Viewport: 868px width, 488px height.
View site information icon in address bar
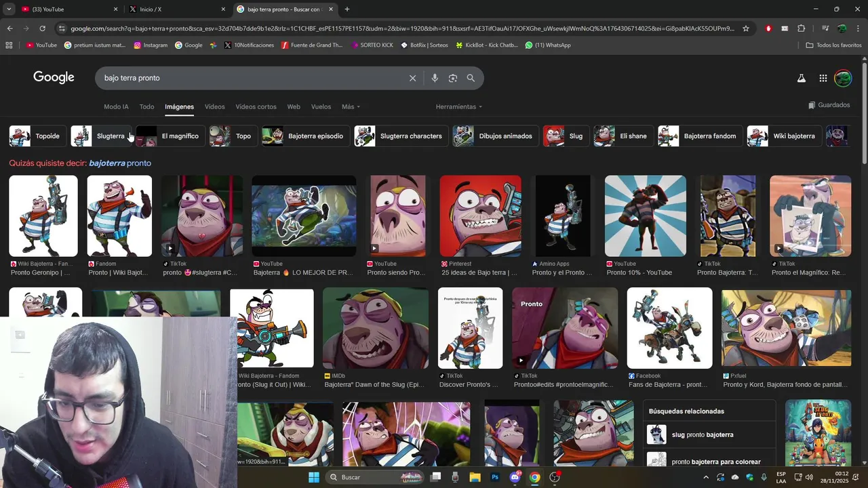[x=62, y=28]
